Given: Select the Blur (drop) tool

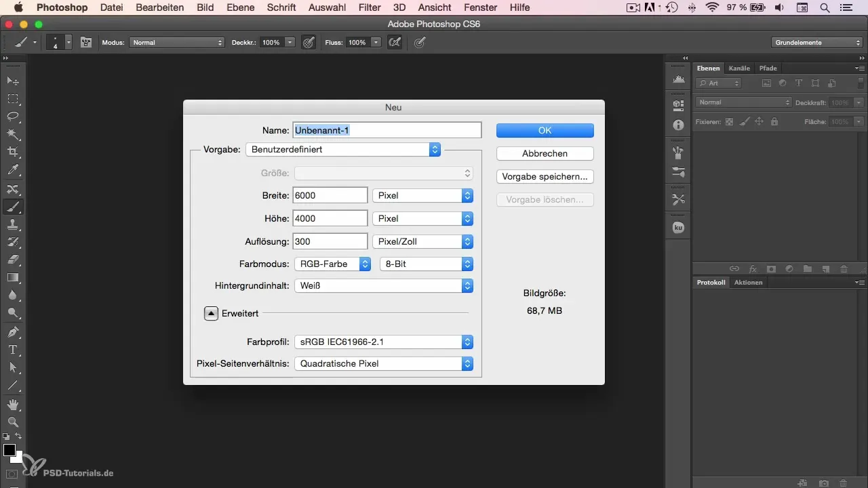Looking at the screenshot, I should click(12, 295).
